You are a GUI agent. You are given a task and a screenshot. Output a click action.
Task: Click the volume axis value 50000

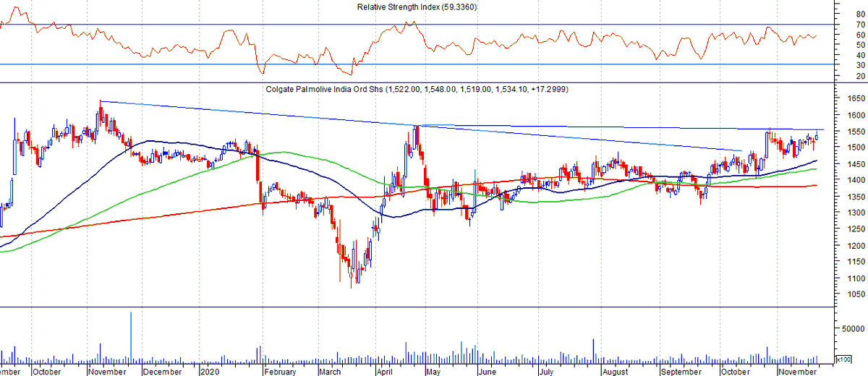[854, 328]
